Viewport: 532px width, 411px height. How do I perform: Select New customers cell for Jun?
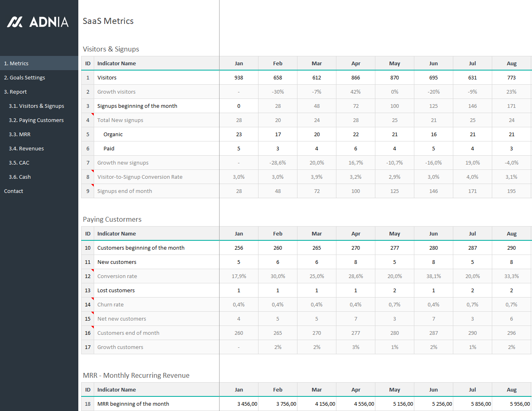tap(433, 262)
